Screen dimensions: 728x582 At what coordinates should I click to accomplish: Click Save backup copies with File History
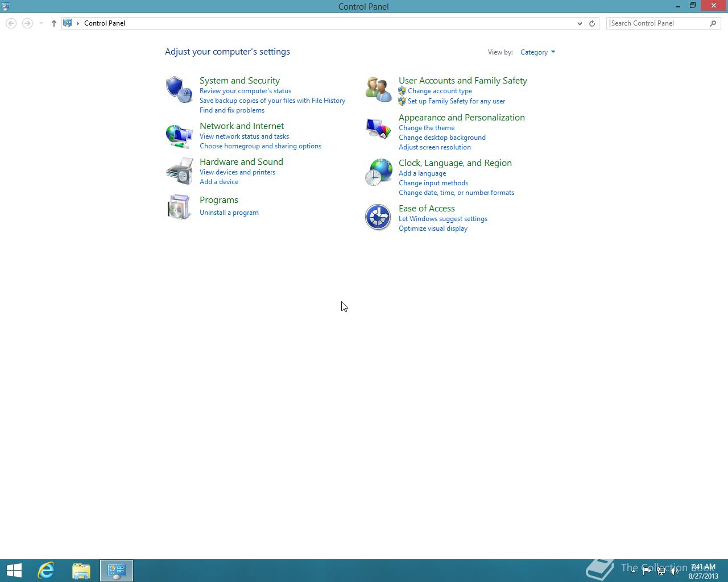point(272,101)
